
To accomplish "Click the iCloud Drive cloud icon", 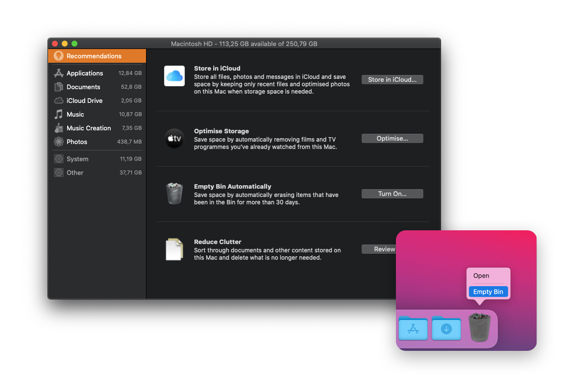I will tap(59, 100).
